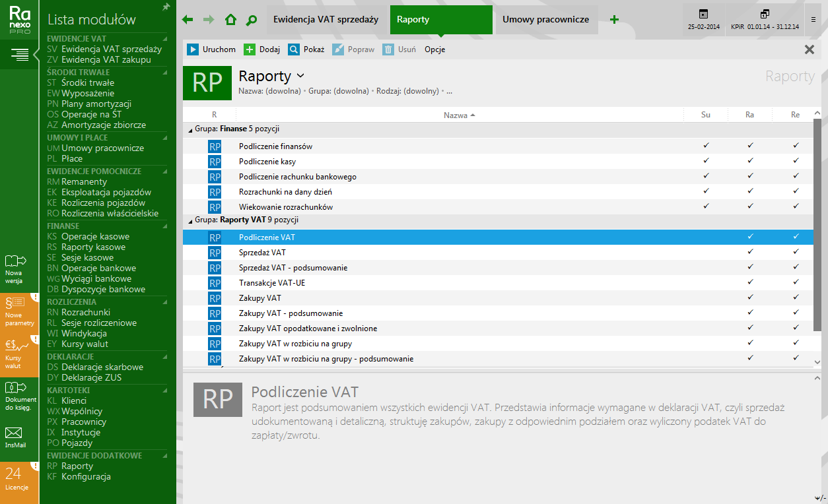828x504 pixels.
Task: Switch to Umowy pracownicze tab
Action: pos(545,20)
